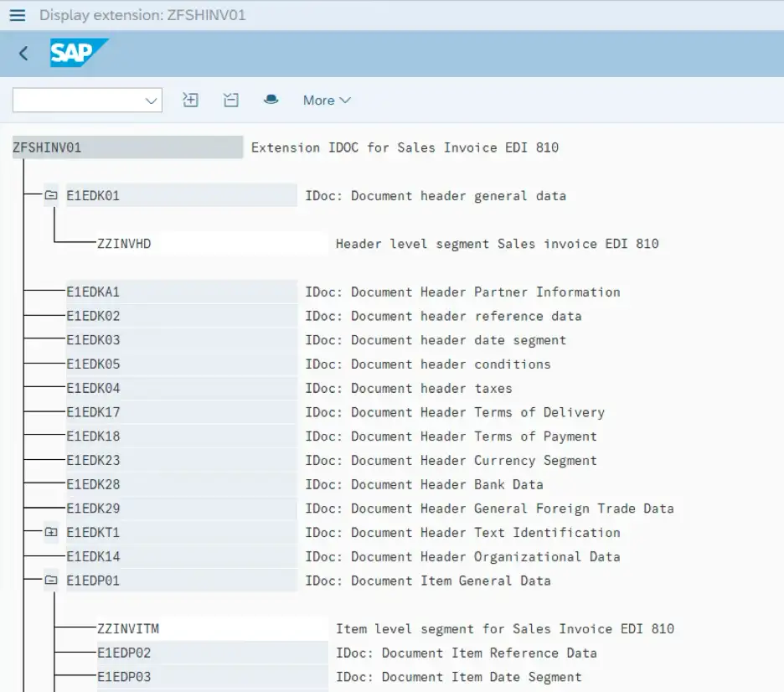784x692 pixels.
Task: Select the E1EDK18 Terms of Payment segment
Action: (93, 436)
